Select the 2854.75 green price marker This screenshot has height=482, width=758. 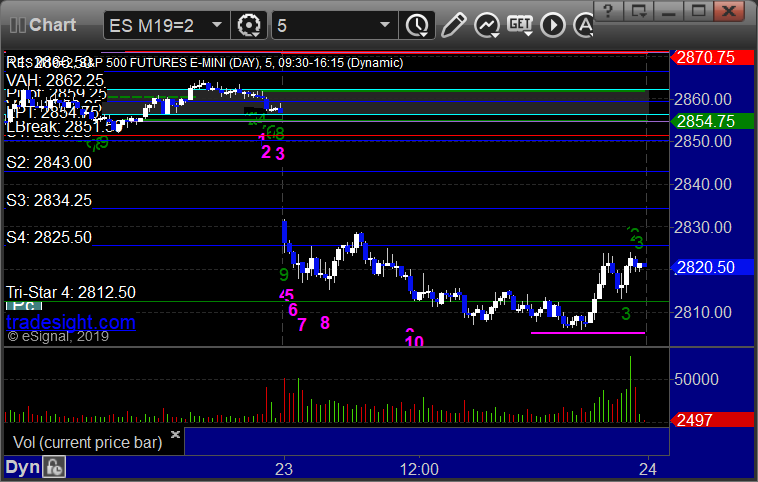point(712,121)
